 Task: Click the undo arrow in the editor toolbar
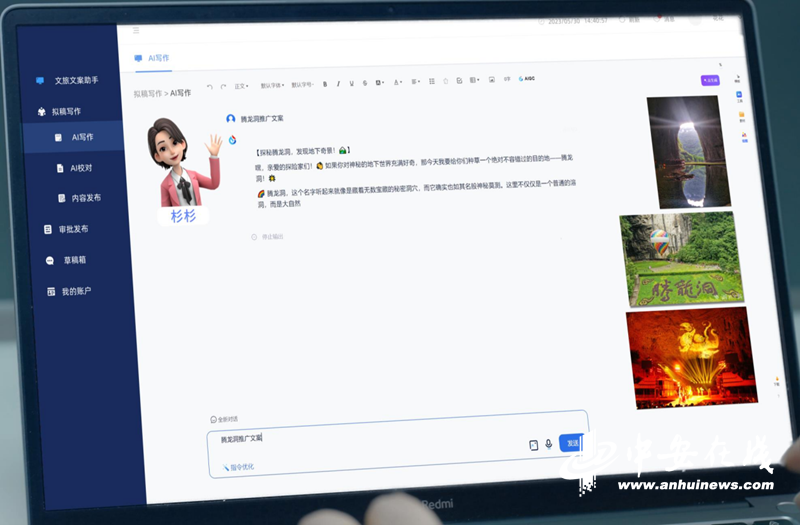coord(209,86)
